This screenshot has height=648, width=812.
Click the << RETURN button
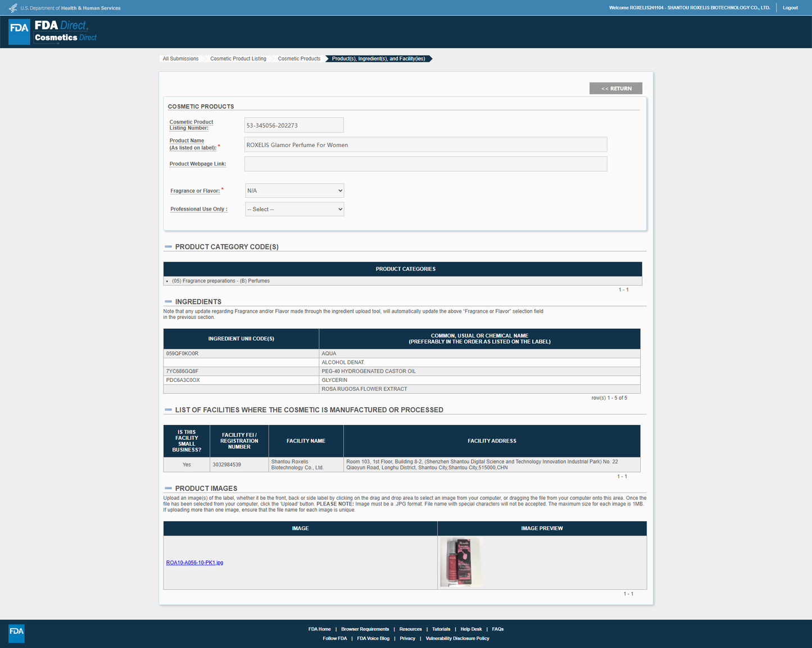click(x=616, y=88)
